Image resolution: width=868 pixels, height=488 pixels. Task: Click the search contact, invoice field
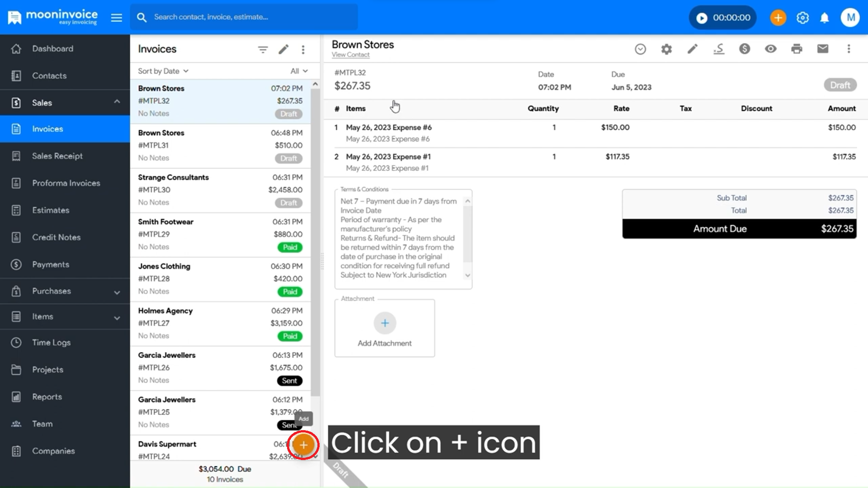tap(244, 17)
